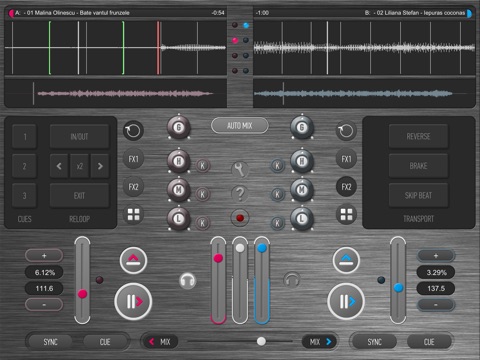Toggle FX2 on deck A
Viewport: 480px width, 360px height.
(133, 187)
